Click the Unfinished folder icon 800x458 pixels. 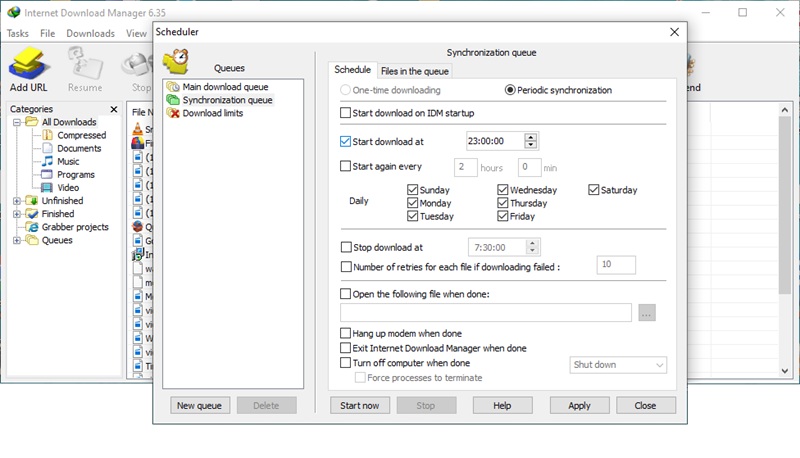32,200
